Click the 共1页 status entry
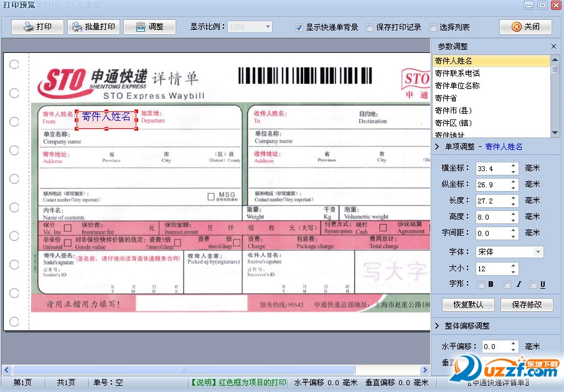 point(66,382)
